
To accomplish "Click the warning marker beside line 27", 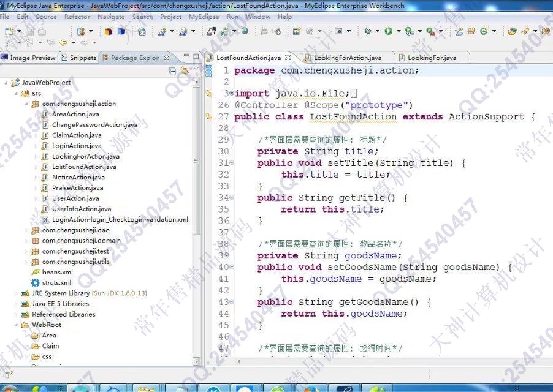I will (x=209, y=116).
